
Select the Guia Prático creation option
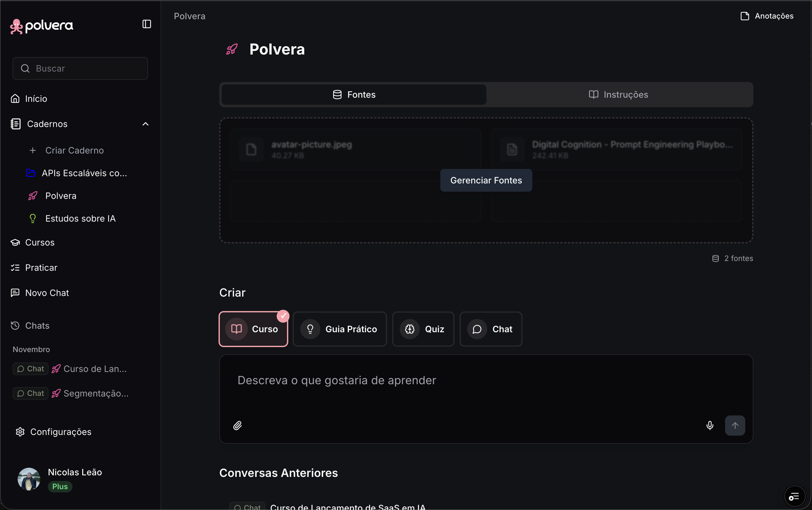click(x=340, y=329)
